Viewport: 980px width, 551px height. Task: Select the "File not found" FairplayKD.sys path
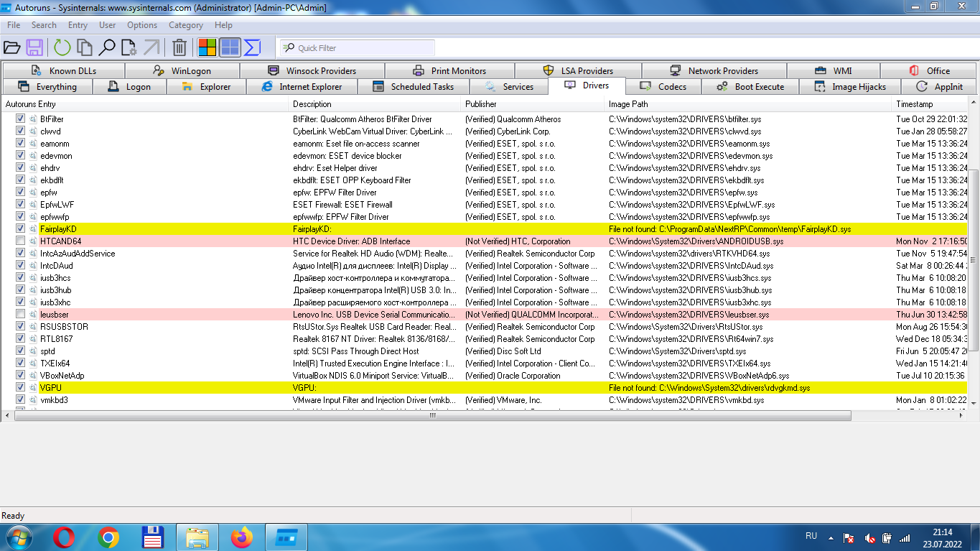(730, 229)
